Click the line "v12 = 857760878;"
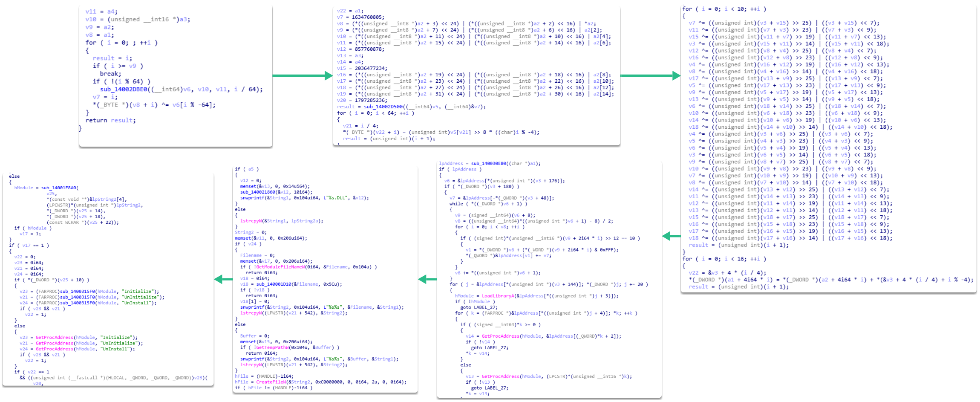This screenshot has width=980, height=402. [x=360, y=49]
